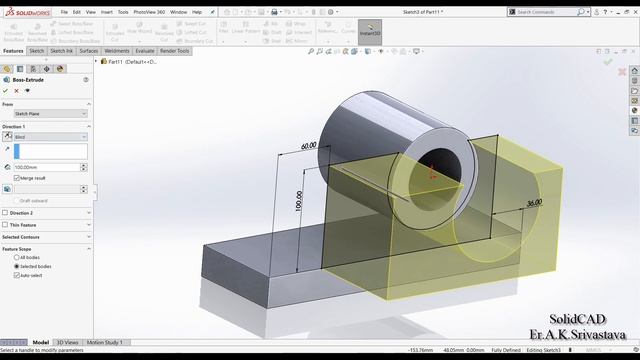Open Boss-Extrude help question icon
Viewport: 640px width, 360px height.
pos(86,80)
